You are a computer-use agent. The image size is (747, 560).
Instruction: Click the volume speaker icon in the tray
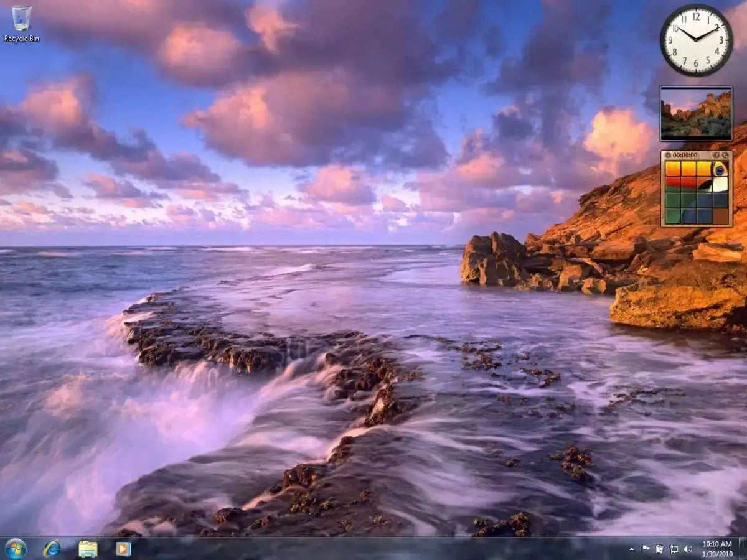pos(688,549)
